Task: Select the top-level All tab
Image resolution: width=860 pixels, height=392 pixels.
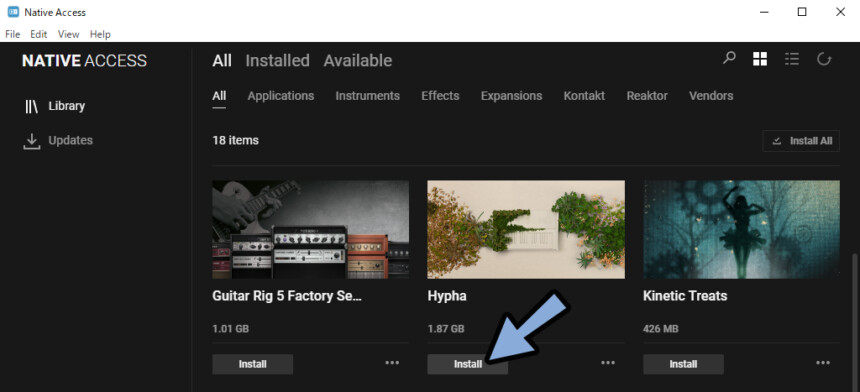Action: pos(222,60)
